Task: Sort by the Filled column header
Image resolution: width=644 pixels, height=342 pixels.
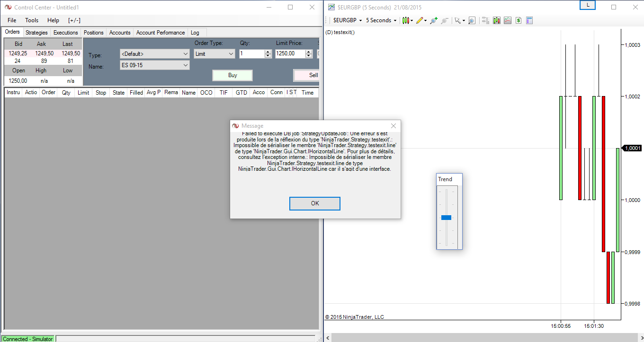Action: click(136, 93)
